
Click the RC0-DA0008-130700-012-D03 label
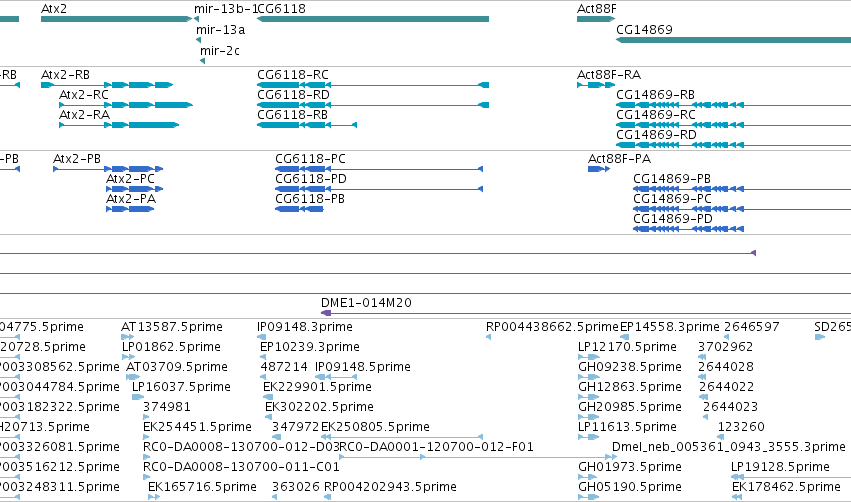point(241,448)
